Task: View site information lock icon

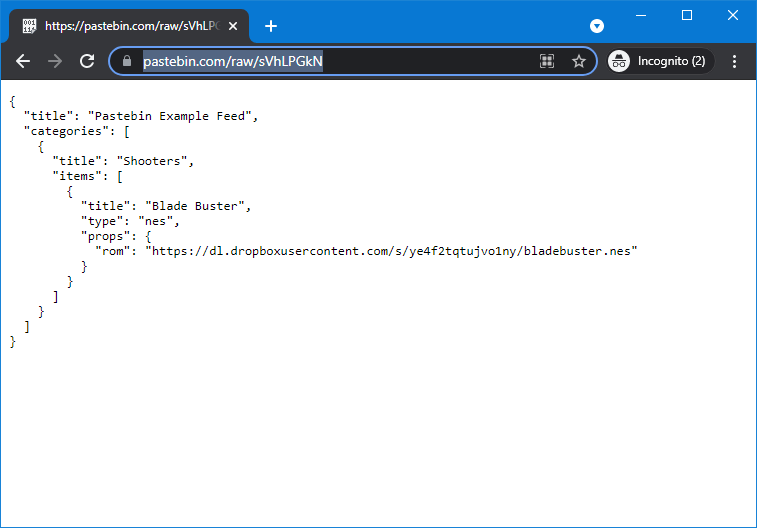Action: (126, 61)
